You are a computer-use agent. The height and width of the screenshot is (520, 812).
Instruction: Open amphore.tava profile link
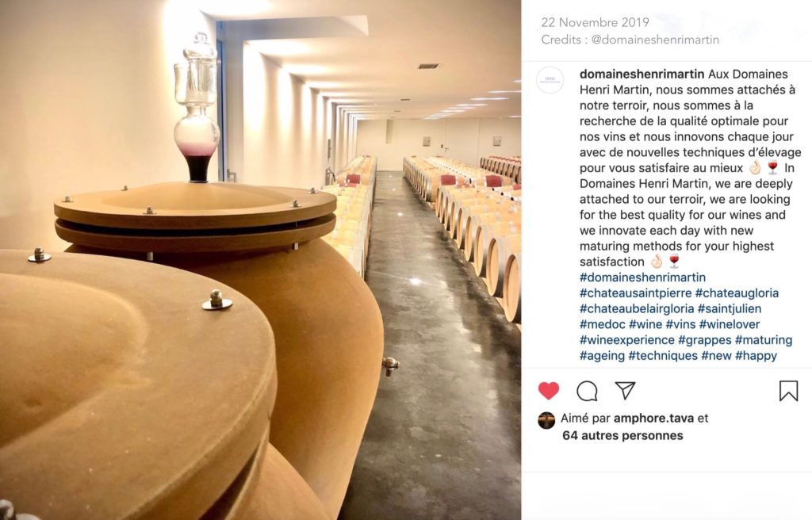click(x=653, y=418)
